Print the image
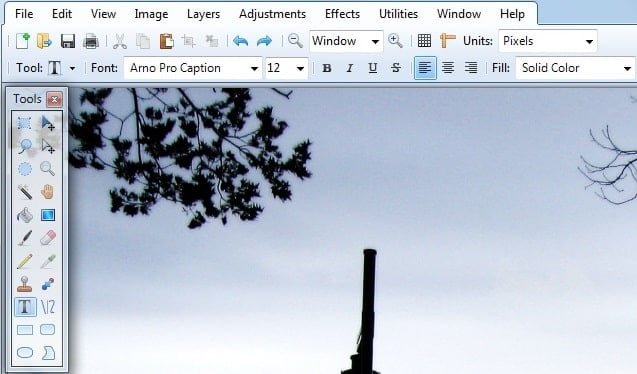This screenshot has height=374, width=637. tap(91, 41)
